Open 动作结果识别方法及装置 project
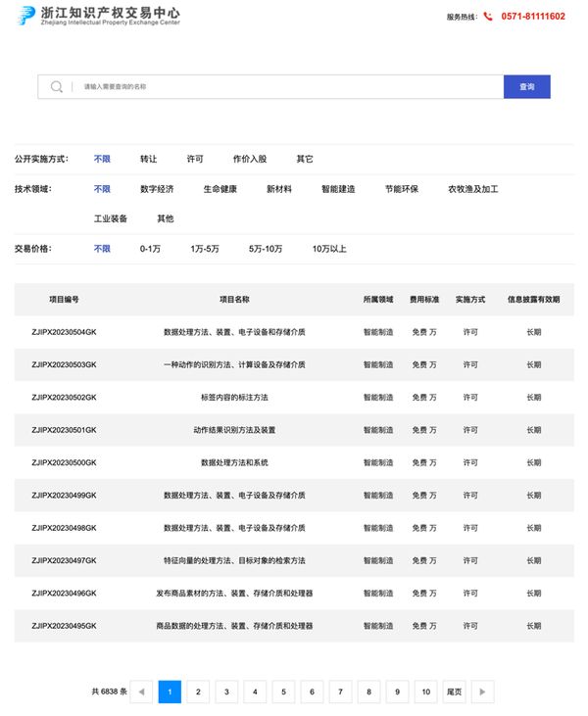The width and height of the screenshot is (588, 716). coord(234,430)
